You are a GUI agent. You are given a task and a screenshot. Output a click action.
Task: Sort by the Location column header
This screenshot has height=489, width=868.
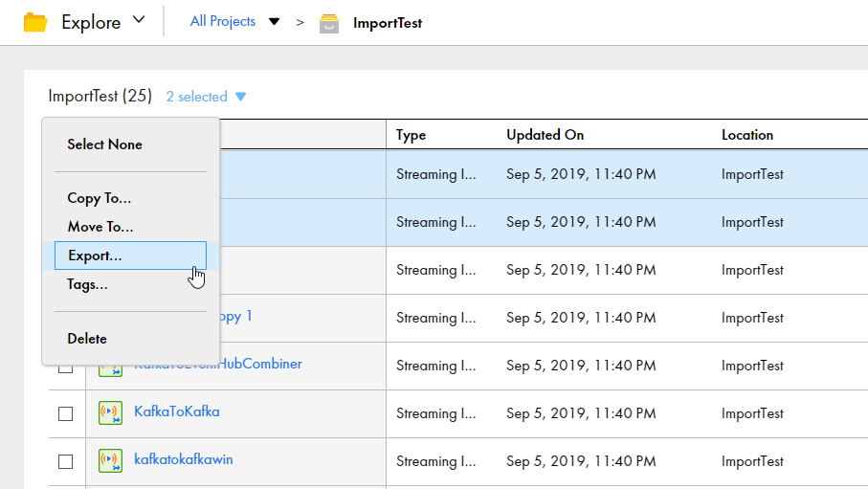[747, 135]
